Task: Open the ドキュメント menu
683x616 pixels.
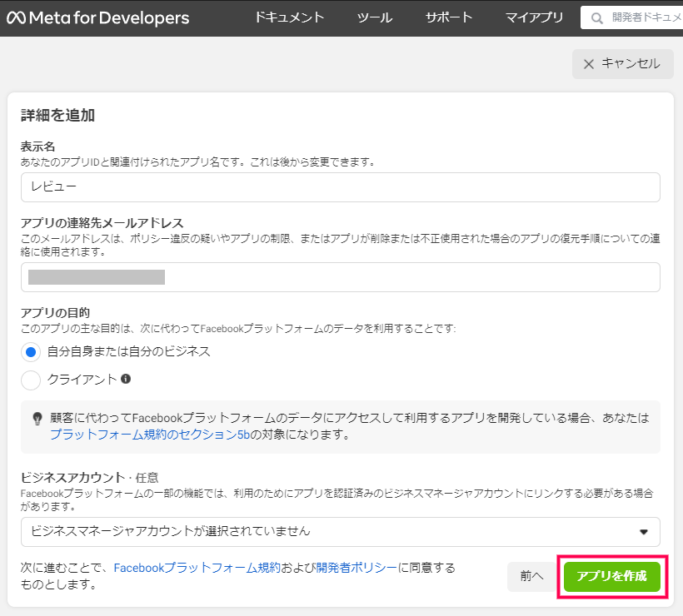Action: pos(289,17)
